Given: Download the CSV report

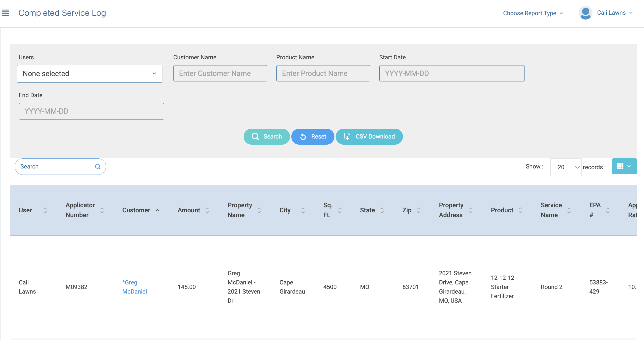Looking at the screenshot, I should 369,137.
